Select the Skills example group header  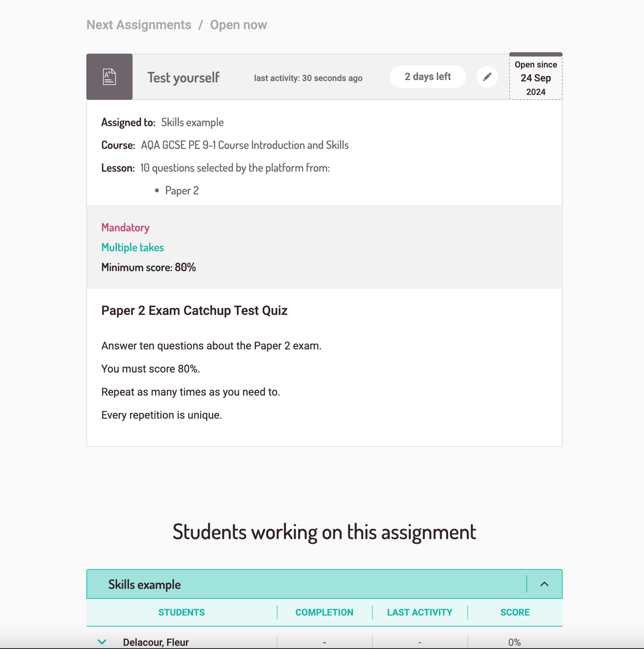[x=144, y=584]
